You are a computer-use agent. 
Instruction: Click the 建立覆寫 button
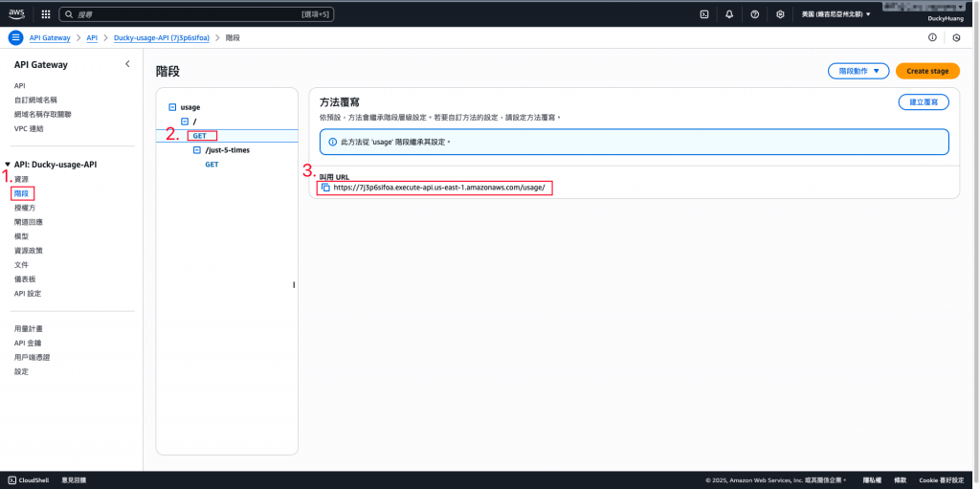point(924,102)
